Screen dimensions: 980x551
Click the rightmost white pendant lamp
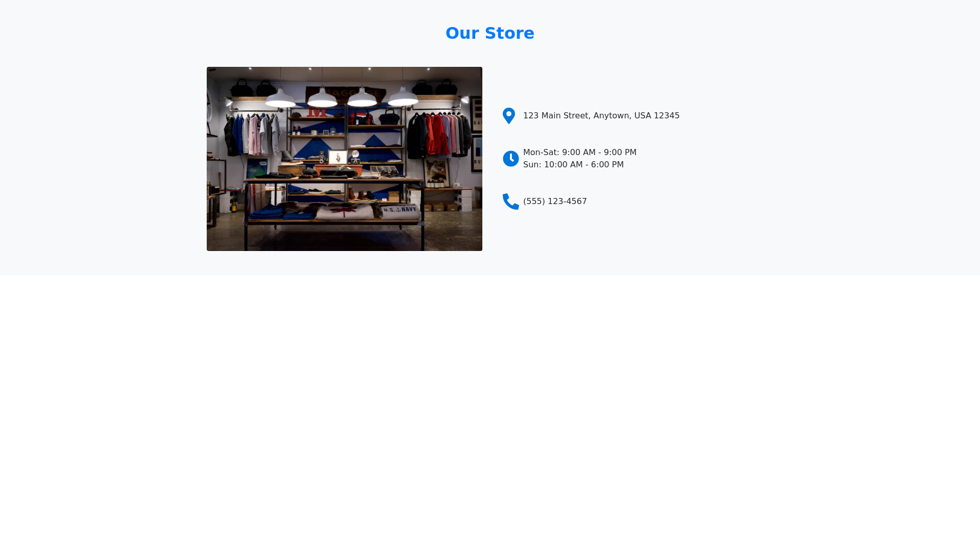tap(403, 97)
